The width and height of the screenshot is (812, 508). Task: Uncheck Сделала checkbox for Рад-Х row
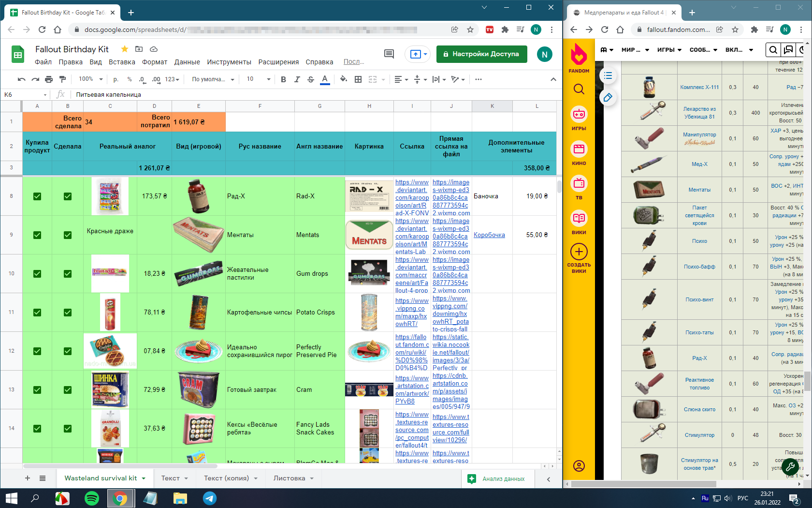coord(68,196)
